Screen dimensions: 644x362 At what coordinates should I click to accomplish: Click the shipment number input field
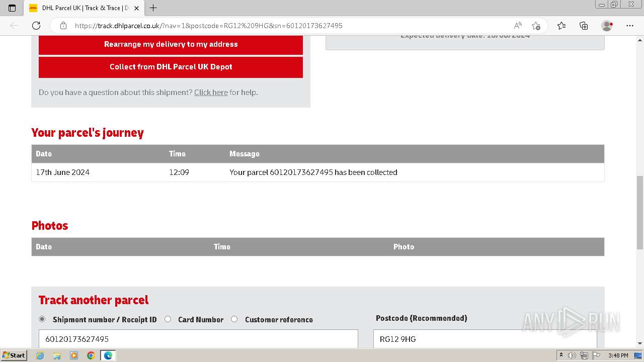point(198,339)
